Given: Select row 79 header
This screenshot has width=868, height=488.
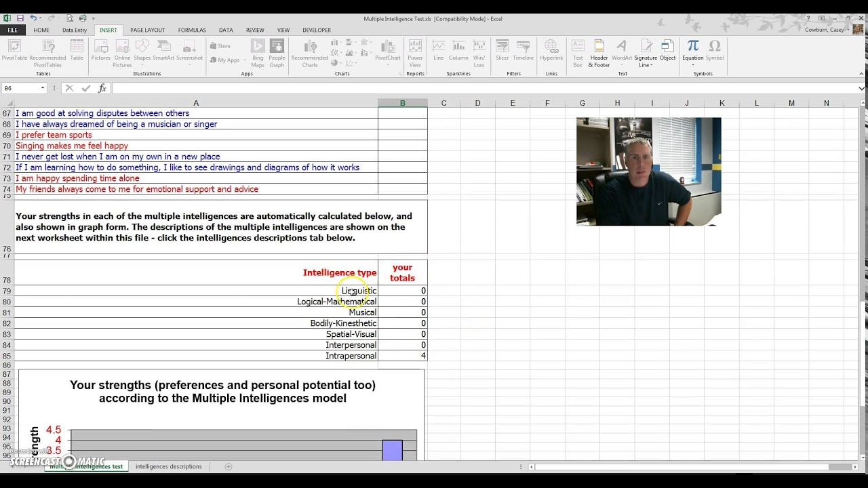Looking at the screenshot, I should (x=7, y=291).
